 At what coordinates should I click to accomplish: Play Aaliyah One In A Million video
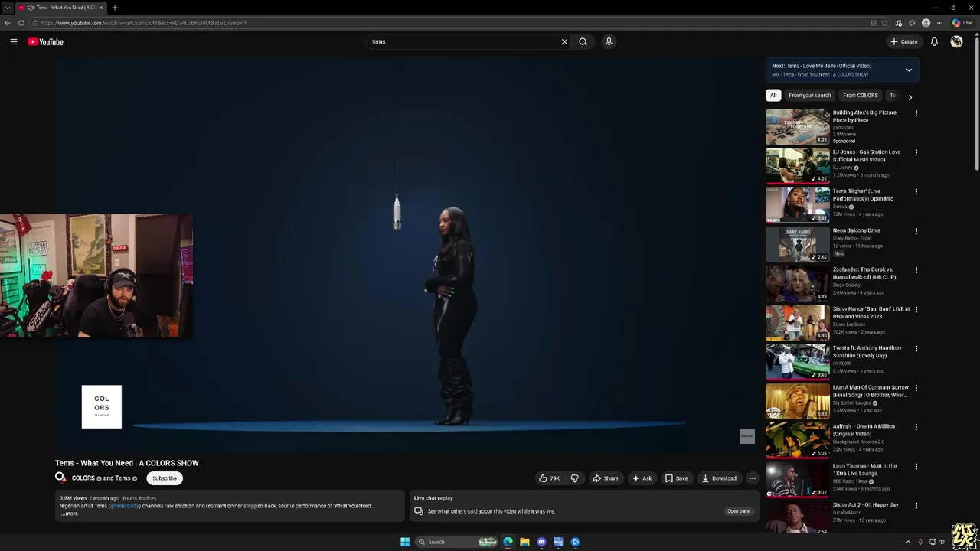click(797, 440)
